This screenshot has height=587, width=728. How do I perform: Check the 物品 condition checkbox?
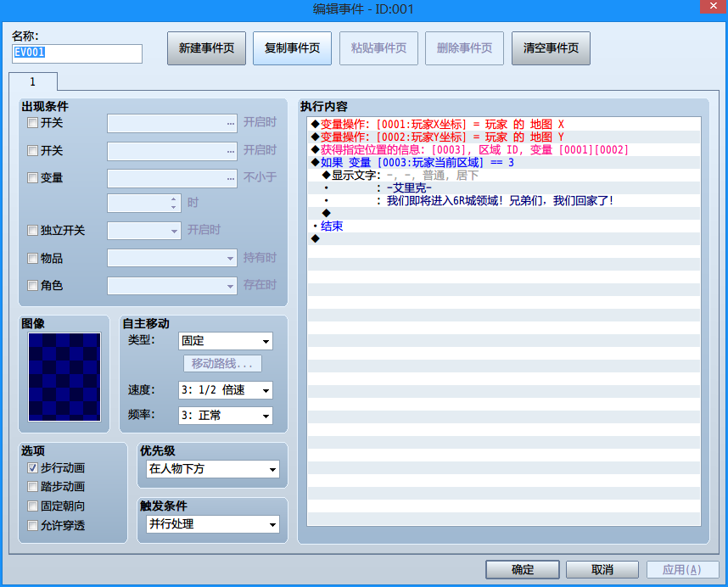[x=32, y=258]
